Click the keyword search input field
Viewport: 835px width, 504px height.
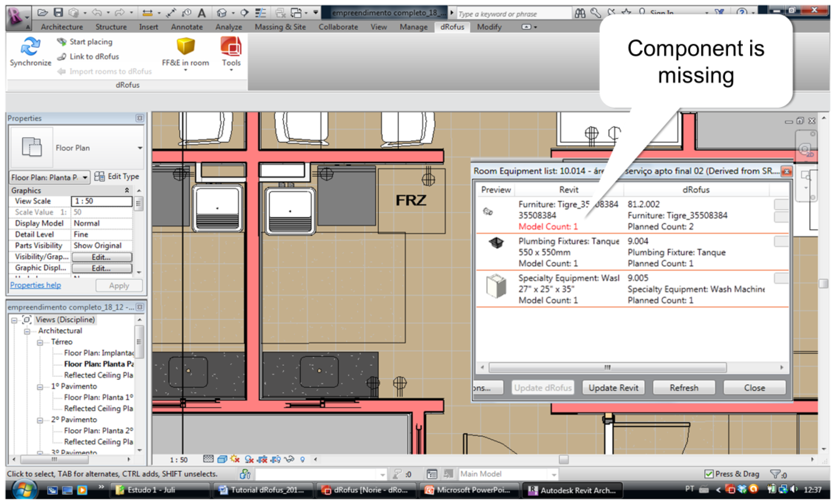pyautogui.click(x=514, y=14)
